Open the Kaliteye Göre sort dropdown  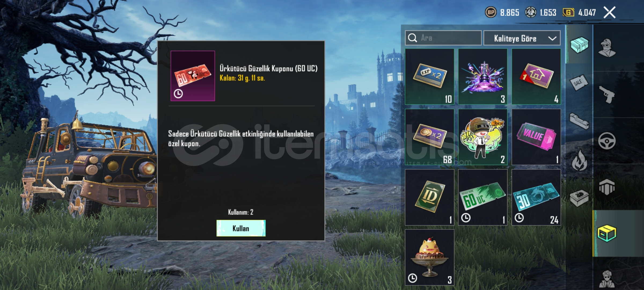tap(522, 38)
